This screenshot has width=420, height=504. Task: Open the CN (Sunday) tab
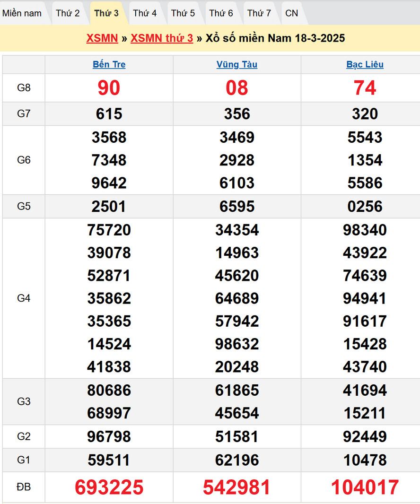[292, 13]
